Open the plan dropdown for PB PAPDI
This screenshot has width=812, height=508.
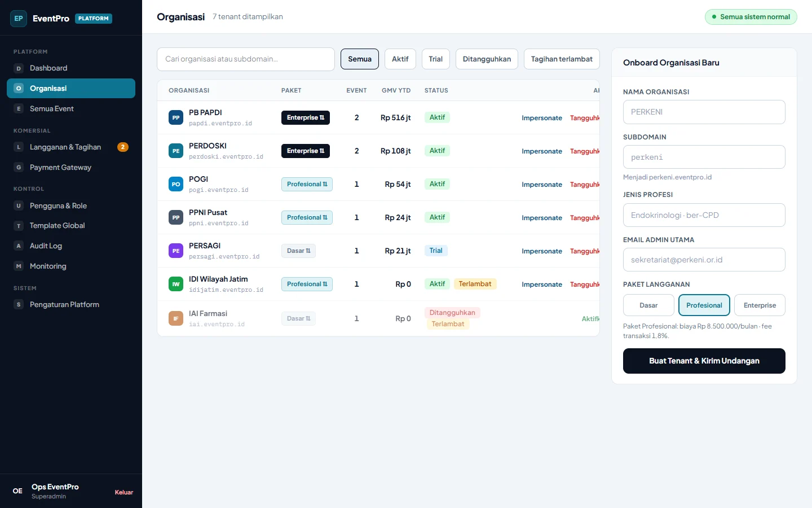click(x=306, y=117)
